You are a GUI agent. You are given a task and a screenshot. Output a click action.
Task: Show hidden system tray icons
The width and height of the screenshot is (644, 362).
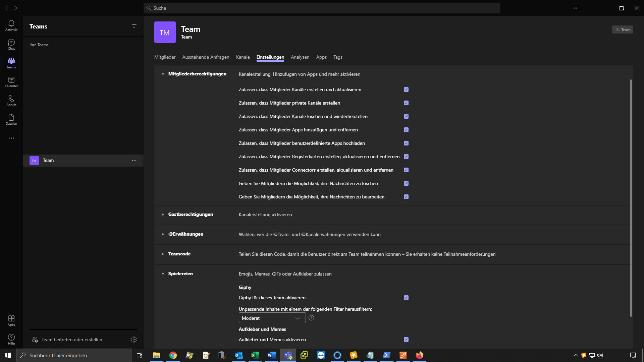coord(576,355)
